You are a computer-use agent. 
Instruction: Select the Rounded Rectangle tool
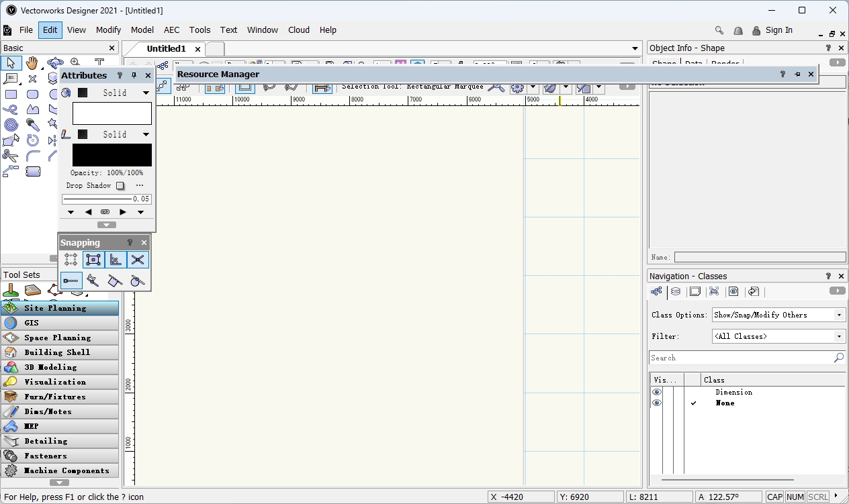(32, 94)
